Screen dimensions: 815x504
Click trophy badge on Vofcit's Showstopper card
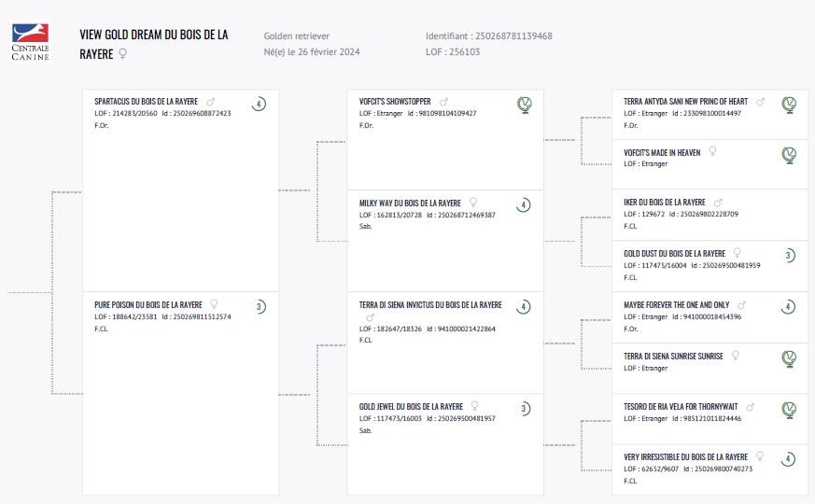(x=525, y=105)
